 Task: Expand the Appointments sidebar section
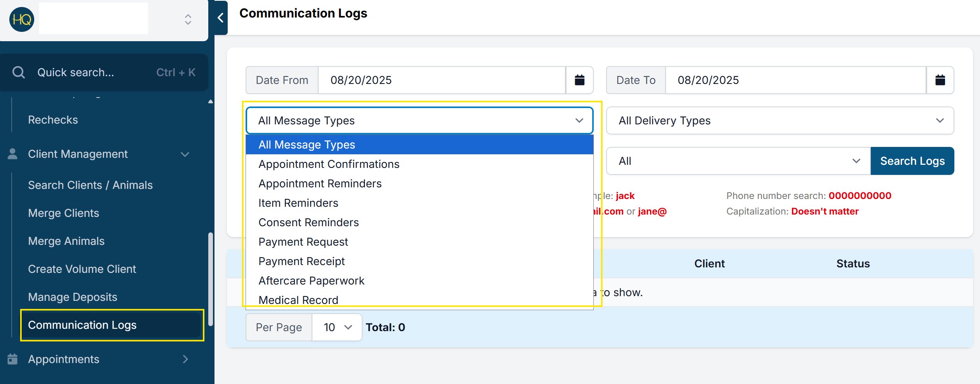185,359
